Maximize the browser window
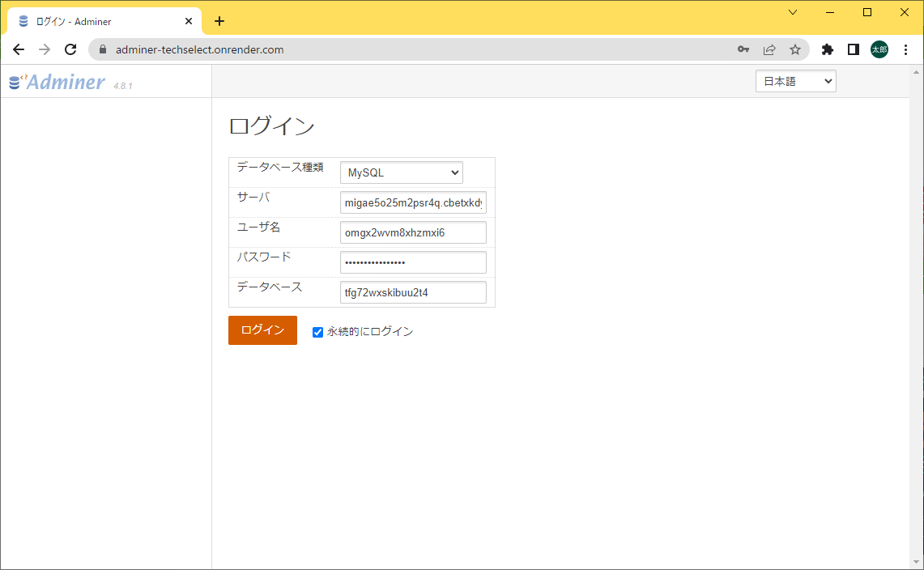 pos(867,12)
